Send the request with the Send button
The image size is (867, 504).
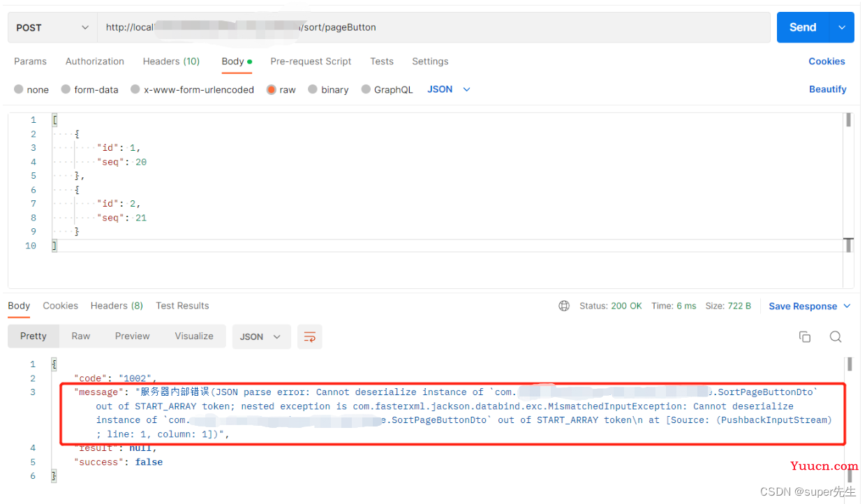[x=803, y=27]
